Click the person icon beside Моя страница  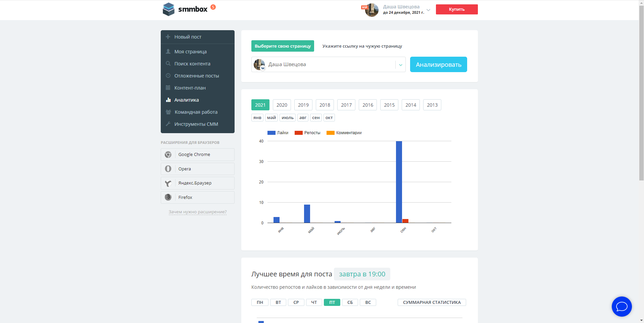pos(168,52)
